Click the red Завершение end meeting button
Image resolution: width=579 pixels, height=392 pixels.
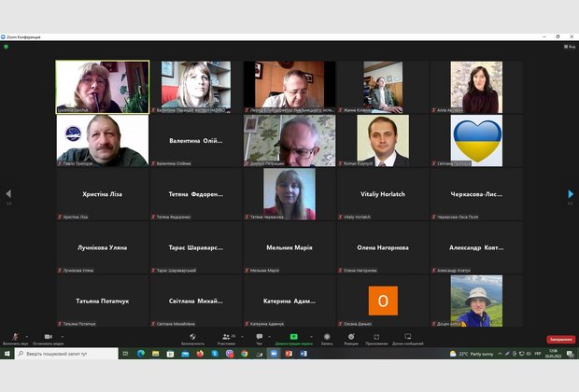(560, 339)
